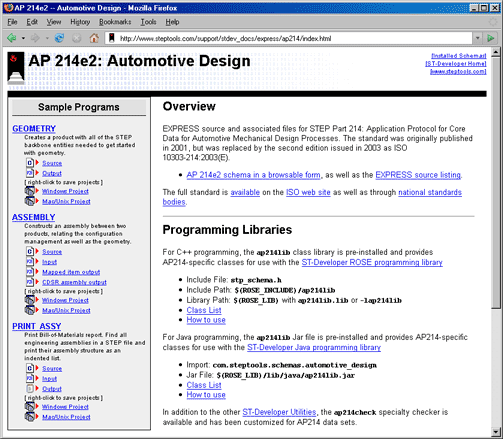Open the Back history dropdown arrow

(23, 38)
